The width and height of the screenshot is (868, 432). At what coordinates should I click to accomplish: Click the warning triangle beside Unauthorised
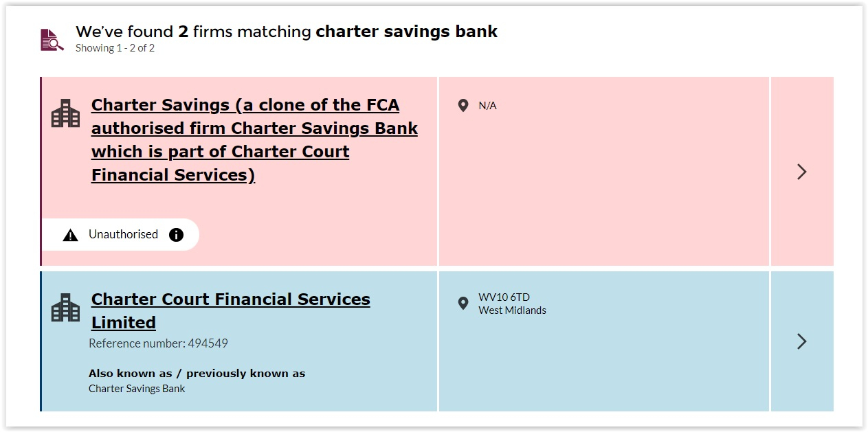coord(70,235)
